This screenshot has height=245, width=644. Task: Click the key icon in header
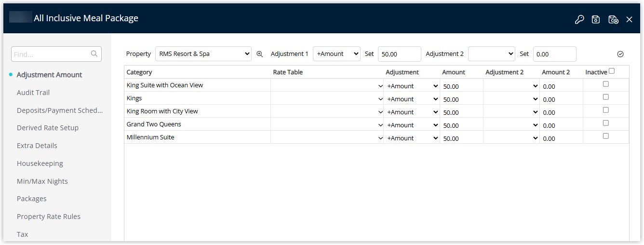tap(579, 19)
